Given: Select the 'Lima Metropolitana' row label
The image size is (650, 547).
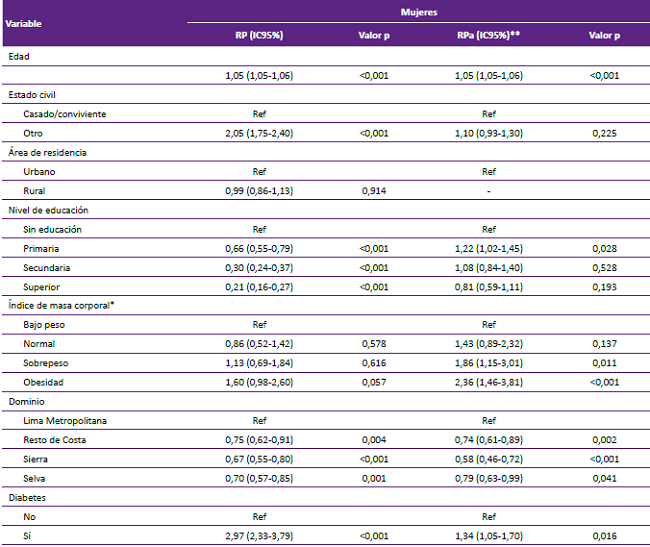Looking at the screenshot, I should point(64,420).
